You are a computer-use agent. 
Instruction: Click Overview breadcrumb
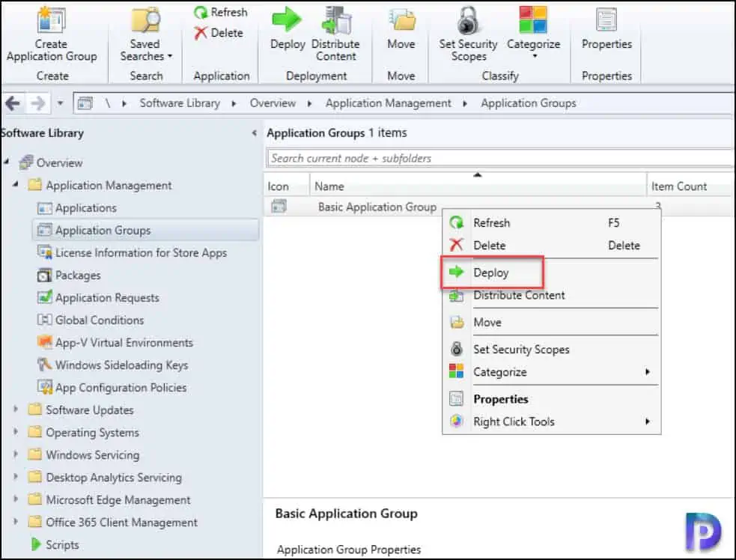[273, 103]
